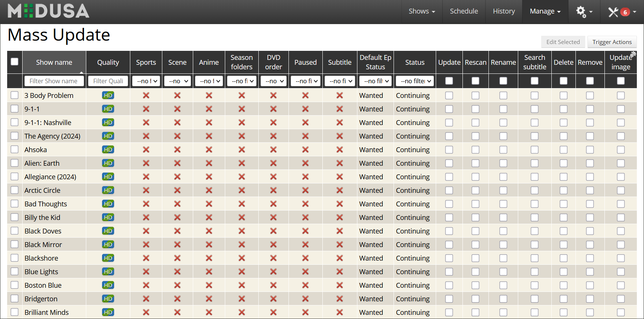Expand the Sports filter dropdown
This screenshot has width=644, height=319.
pos(146,81)
